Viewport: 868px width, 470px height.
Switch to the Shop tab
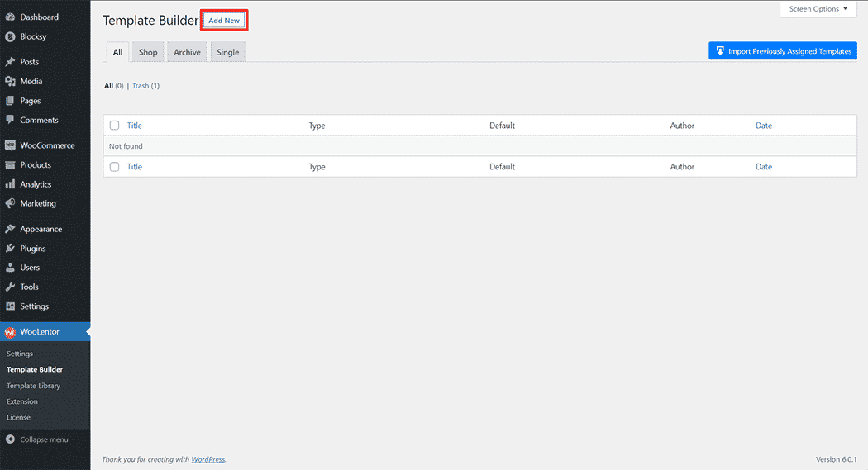[148, 52]
